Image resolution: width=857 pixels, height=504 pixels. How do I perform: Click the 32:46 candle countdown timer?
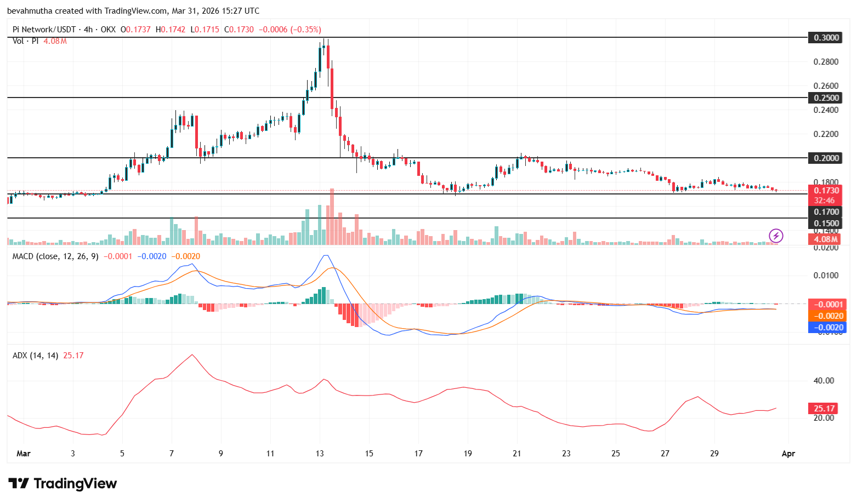pyautogui.click(x=826, y=201)
